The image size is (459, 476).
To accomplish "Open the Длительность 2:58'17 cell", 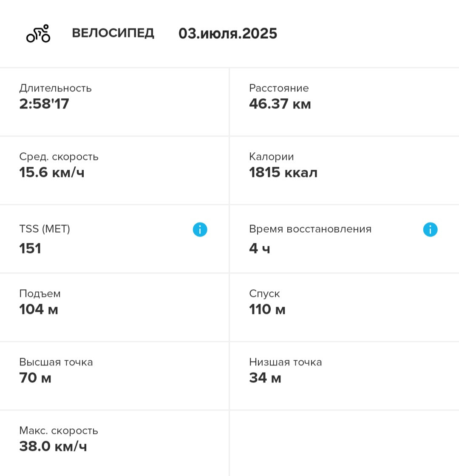I will point(114,102).
